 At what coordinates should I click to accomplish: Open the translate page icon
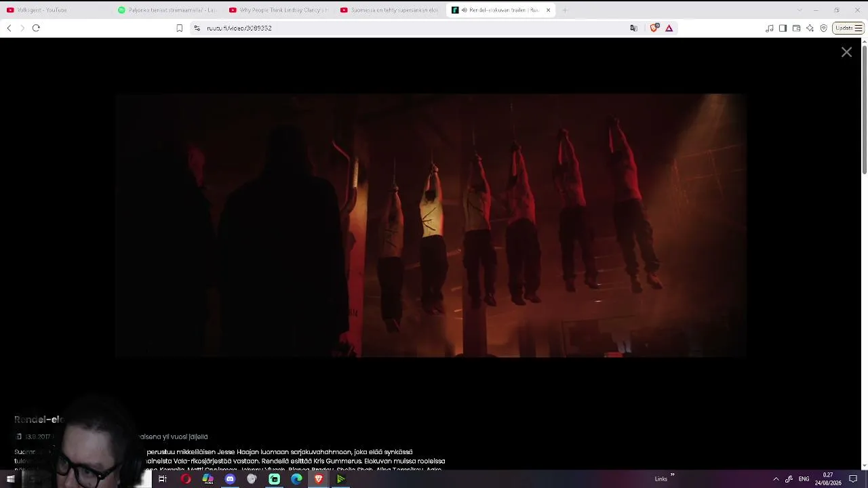tap(633, 28)
